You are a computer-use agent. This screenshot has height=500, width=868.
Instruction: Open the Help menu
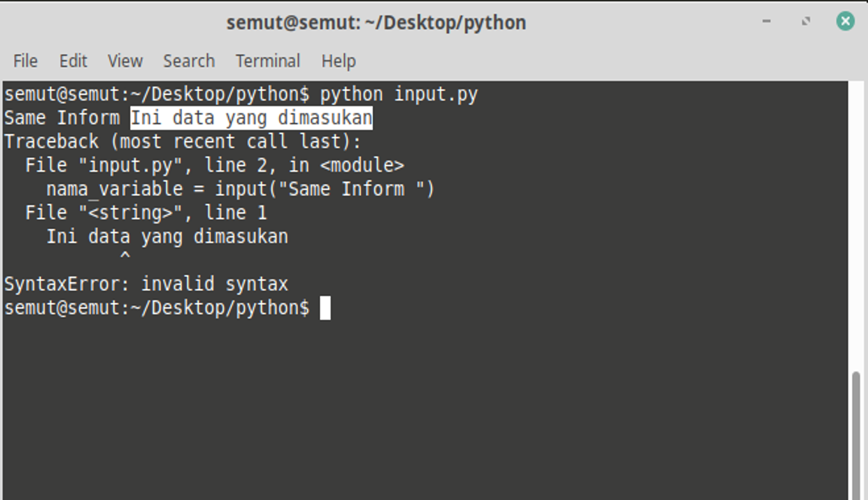(338, 61)
